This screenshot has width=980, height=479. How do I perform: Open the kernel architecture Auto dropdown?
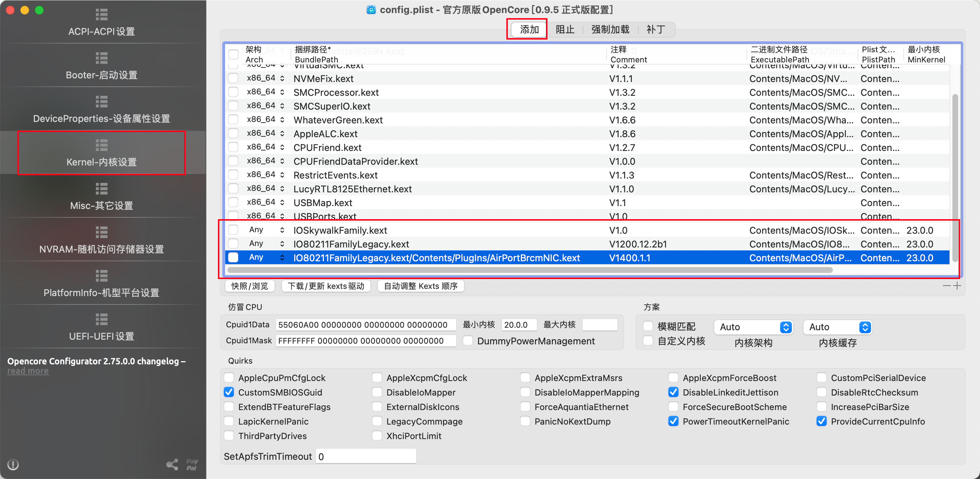[753, 327]
